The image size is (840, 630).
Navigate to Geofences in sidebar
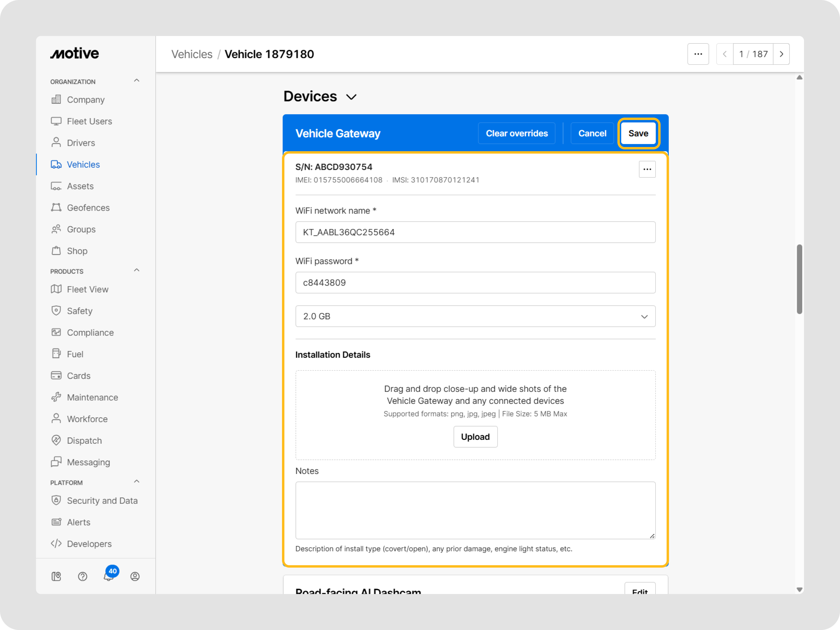(88, 208)
